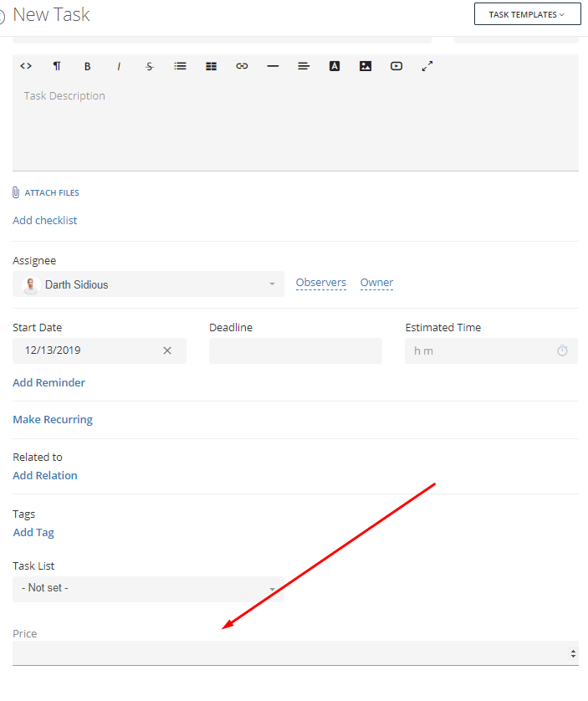This screenshot has width=588, height=701.
Task: Apply strikethrough formatting
Action: click(x=150, y=66)
